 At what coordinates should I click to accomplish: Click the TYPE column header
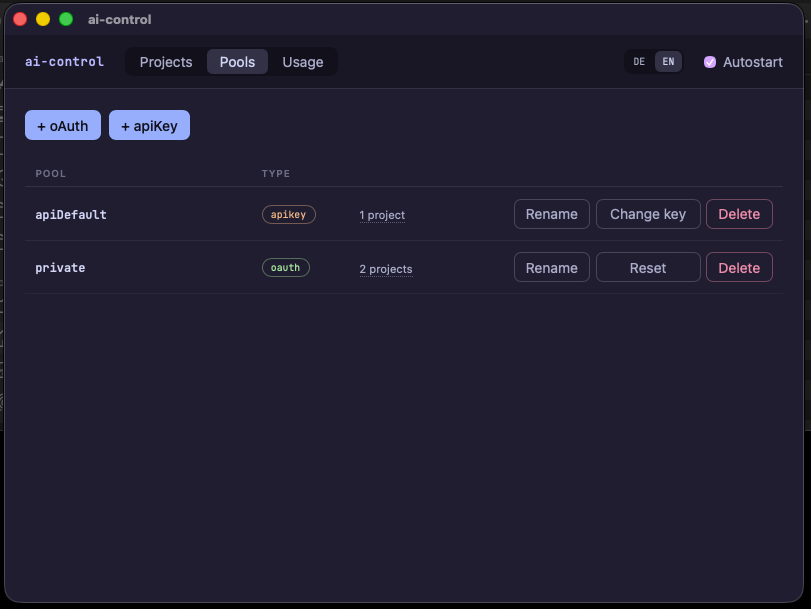(276, 174)
